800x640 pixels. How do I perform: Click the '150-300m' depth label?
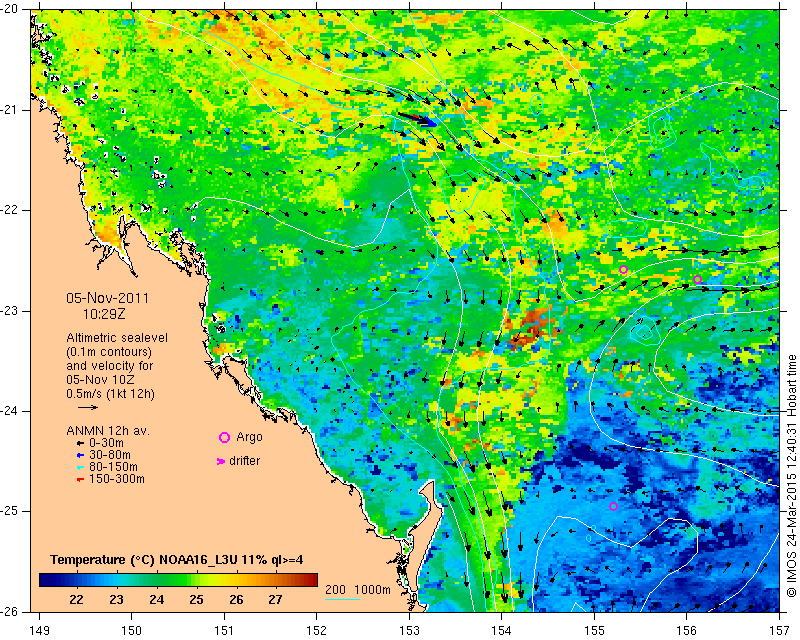coord(117,479)
